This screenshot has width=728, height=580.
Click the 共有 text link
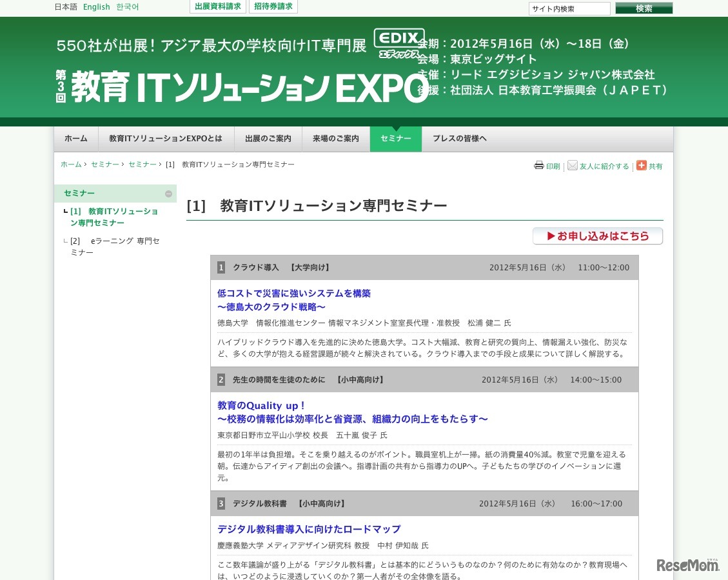pyautogui.click(x=656, y=166)
